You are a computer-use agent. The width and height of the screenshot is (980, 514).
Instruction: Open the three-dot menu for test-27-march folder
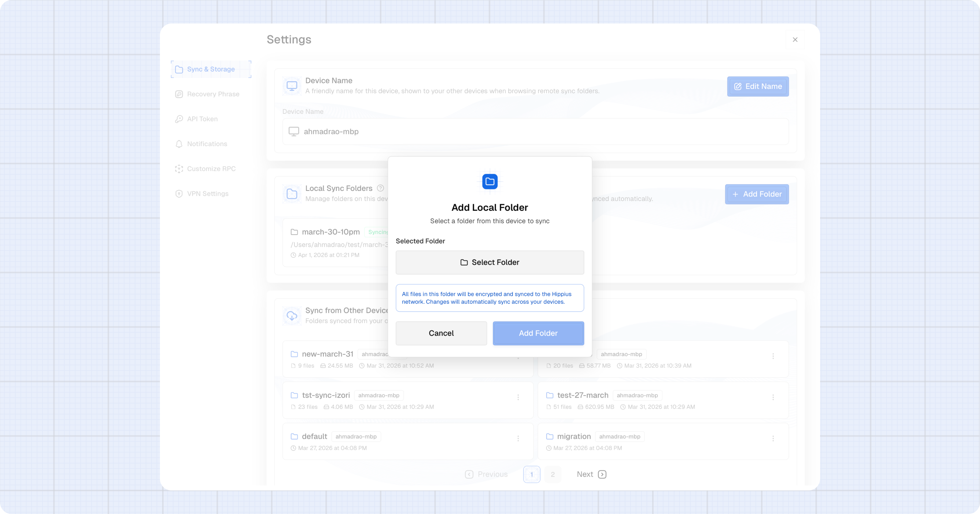pos(773,397)
